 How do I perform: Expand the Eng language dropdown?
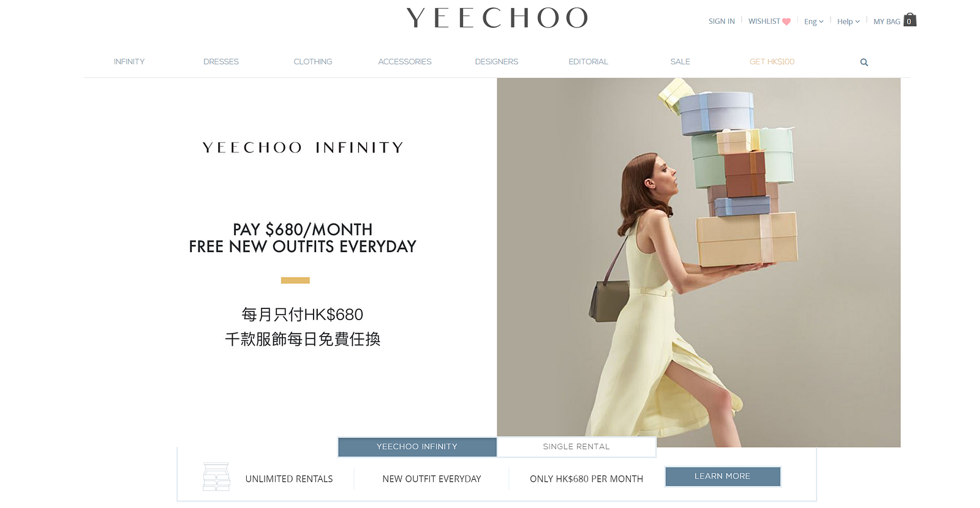[813, 21]
